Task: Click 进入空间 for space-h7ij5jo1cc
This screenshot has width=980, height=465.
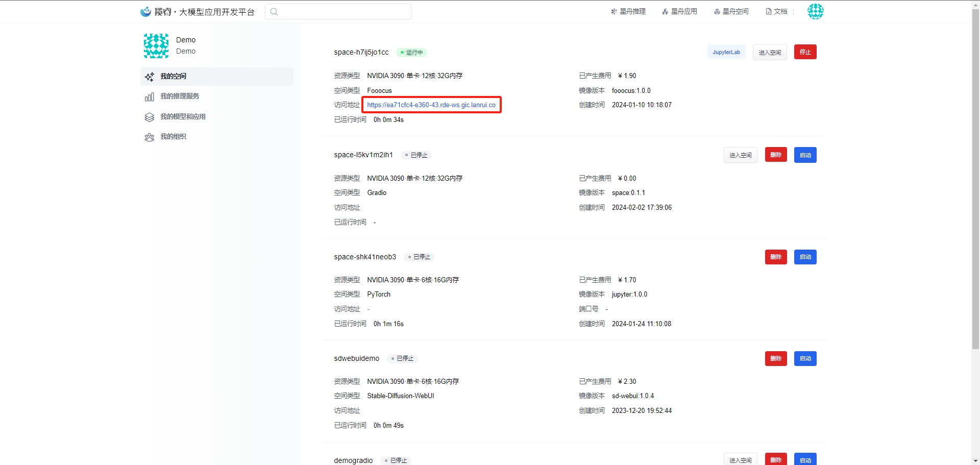Action: point(770,52)
